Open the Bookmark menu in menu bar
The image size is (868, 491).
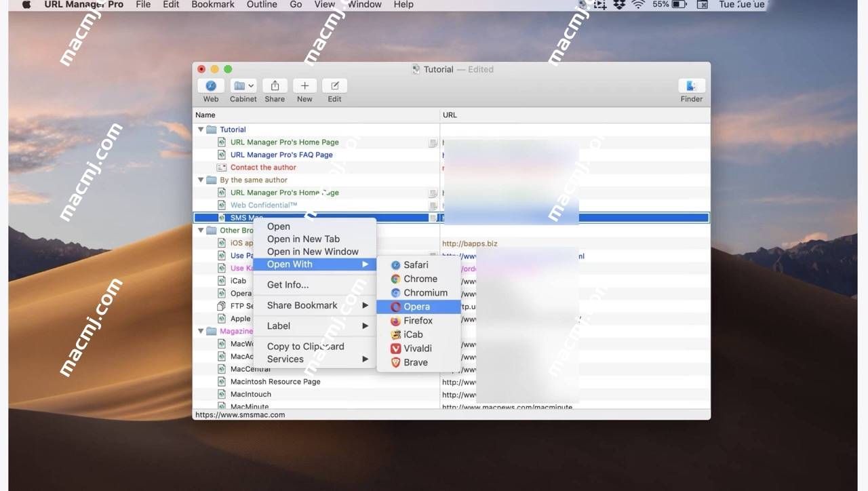[213, 5]
